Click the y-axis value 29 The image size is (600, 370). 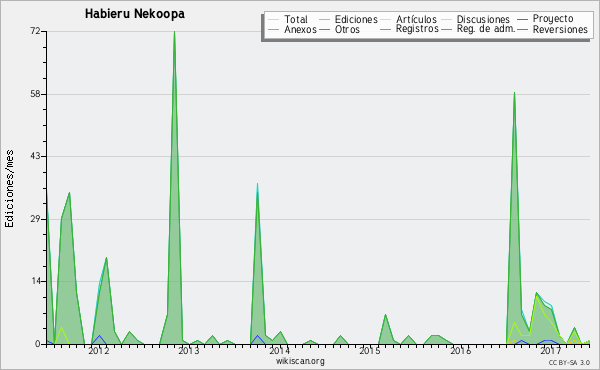point(36,219)
